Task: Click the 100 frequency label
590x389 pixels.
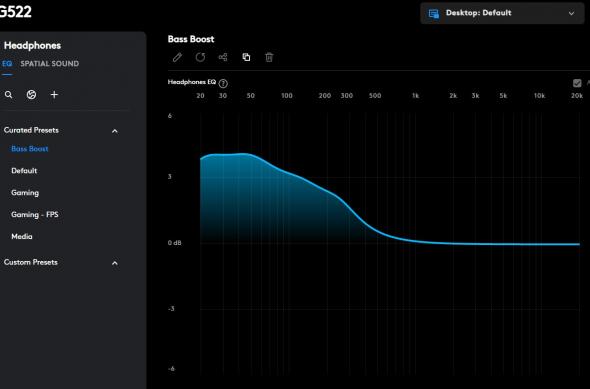Action: (287, 96)
